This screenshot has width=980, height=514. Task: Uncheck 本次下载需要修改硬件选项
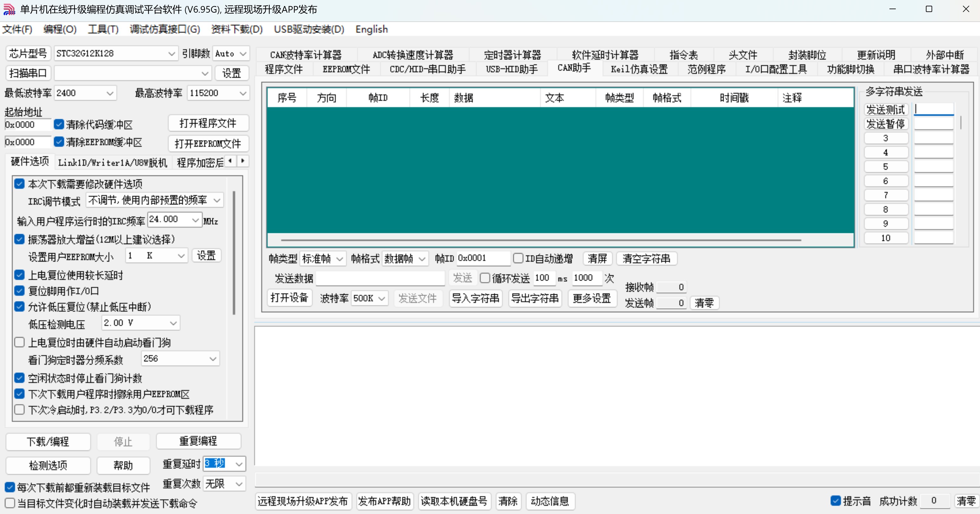coord(19,184)
